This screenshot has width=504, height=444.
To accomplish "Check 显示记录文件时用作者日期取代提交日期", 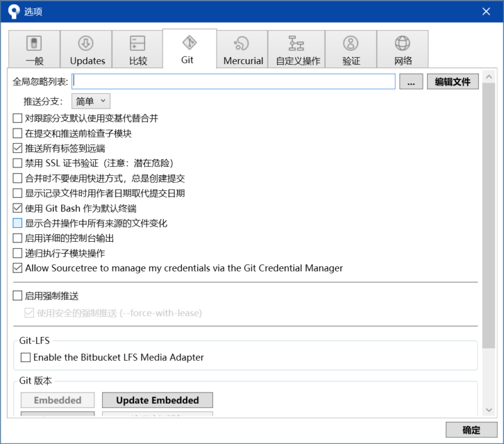I will (18, 193).
